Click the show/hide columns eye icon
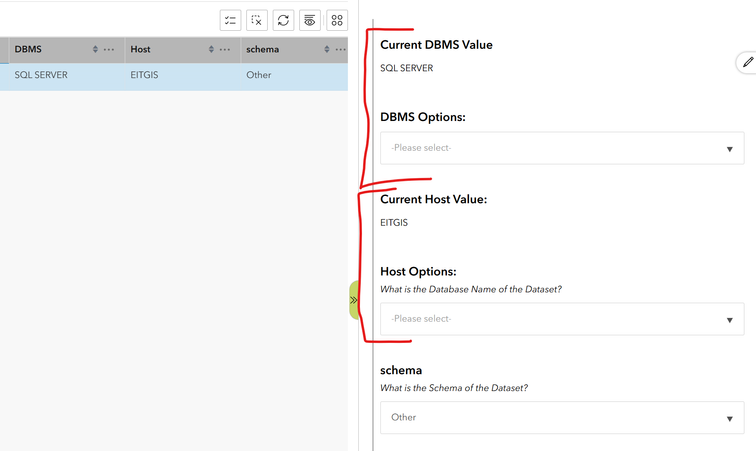The image size is (756, 451). tap(310, 20)
